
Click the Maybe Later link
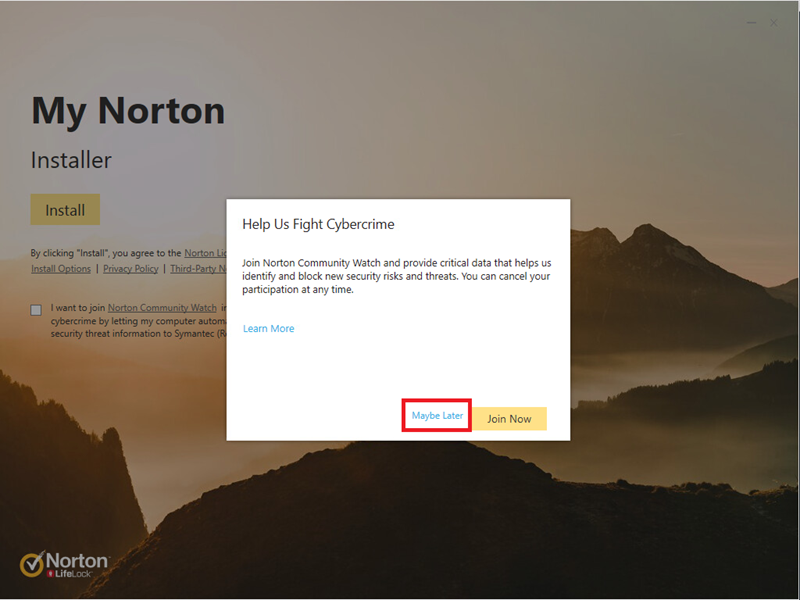(x=437, y=415)
